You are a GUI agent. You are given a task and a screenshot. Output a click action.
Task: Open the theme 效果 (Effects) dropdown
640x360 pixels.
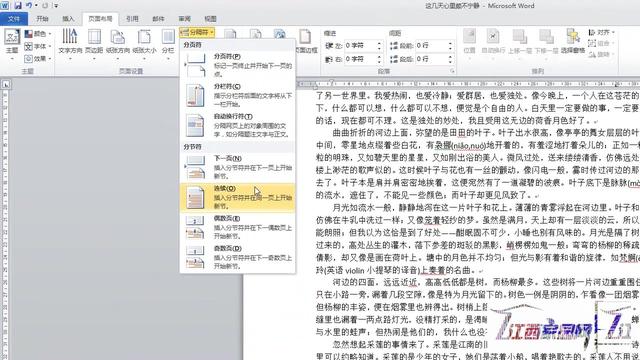point(38,58)
